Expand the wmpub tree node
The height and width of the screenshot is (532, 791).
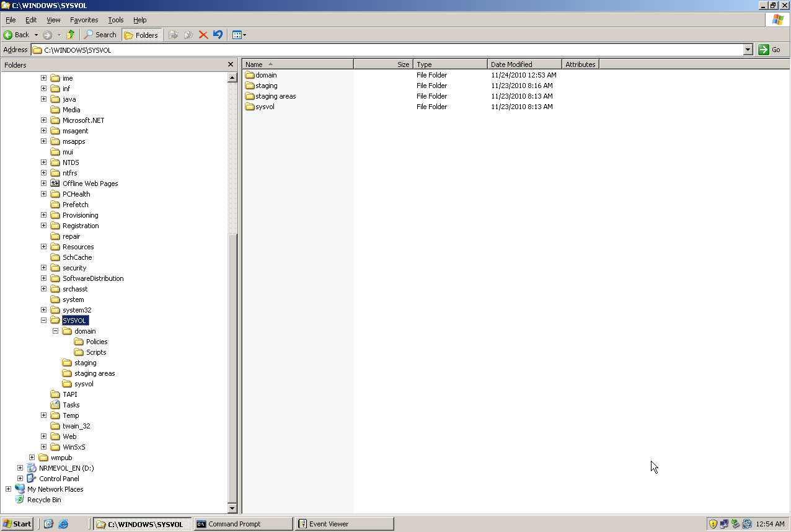point(32,458)
